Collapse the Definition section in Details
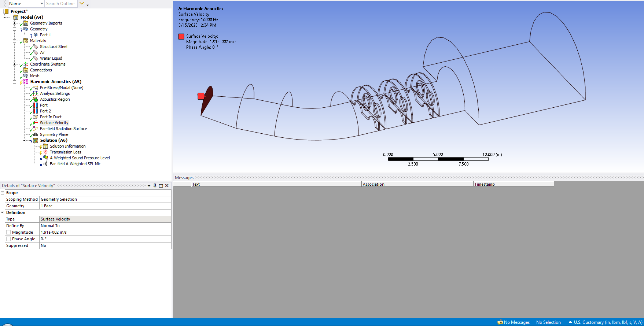The height and width of the screenshot is (326, 644). [3, 212]
